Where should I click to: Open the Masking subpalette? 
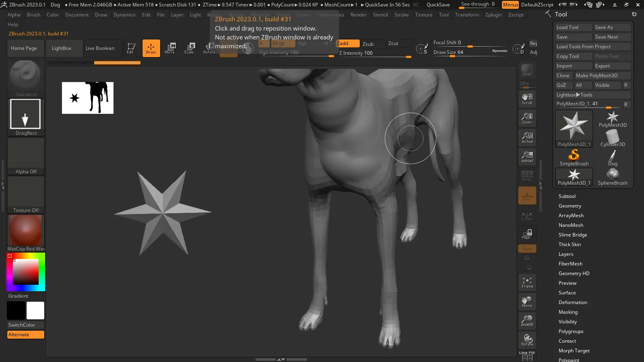pos(568,312)
